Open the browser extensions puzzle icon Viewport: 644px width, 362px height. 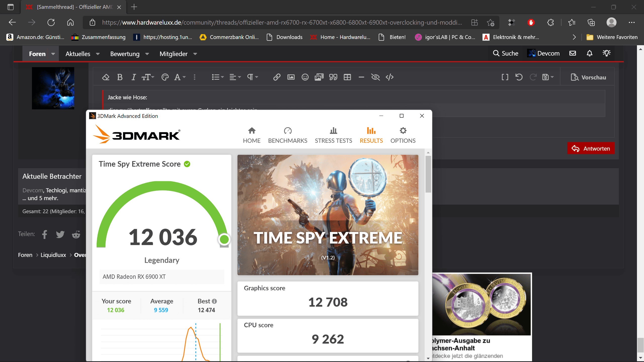(x=550, y=22)
